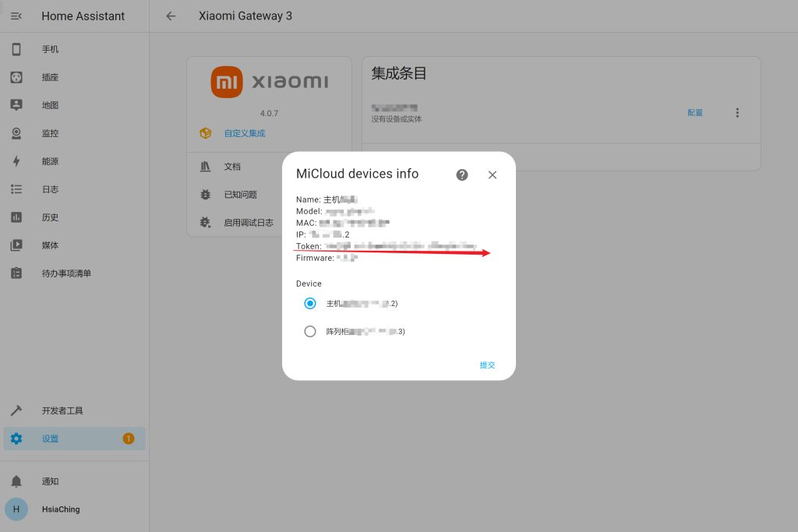Click the 文档 documentation book icon

click(206, 167)
